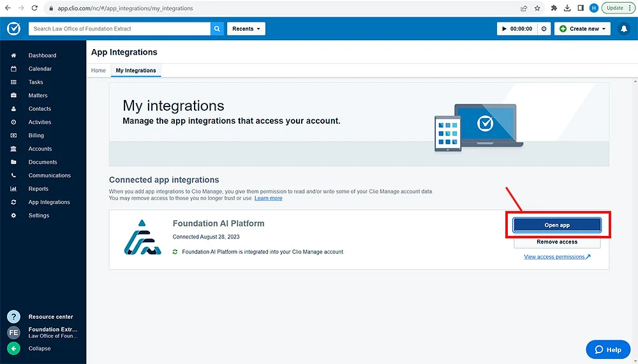
Task: Go to Calendar in sidebar
Action: click(x=40, y=69)
